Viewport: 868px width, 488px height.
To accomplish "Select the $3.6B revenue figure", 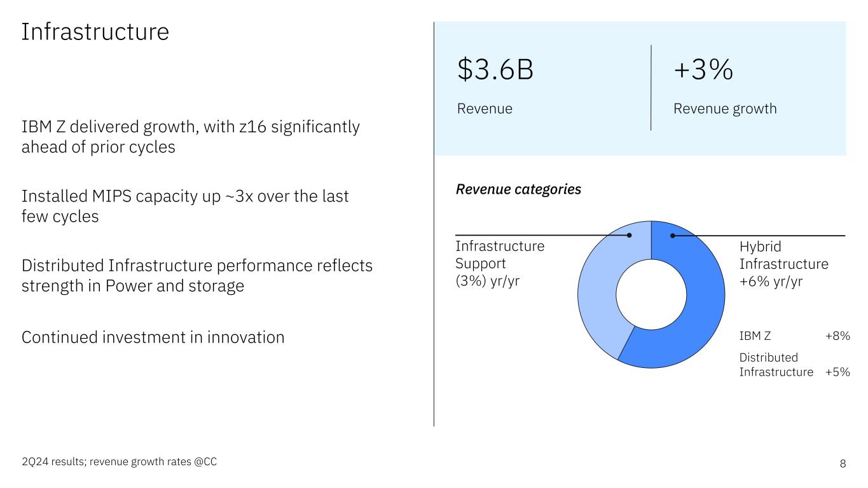I will 495,71.
